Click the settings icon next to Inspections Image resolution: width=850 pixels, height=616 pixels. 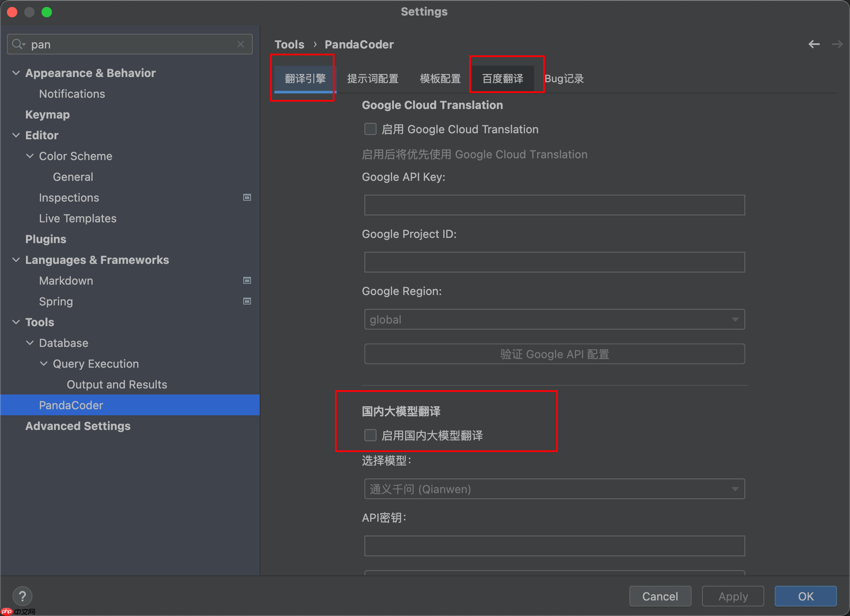point(247,197)
